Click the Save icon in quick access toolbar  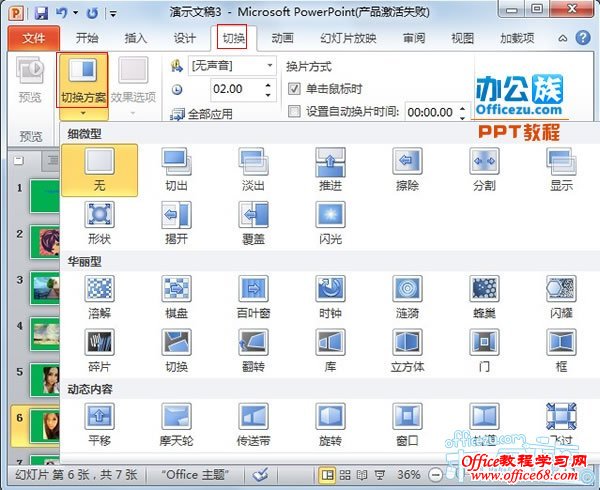(41, 13)
